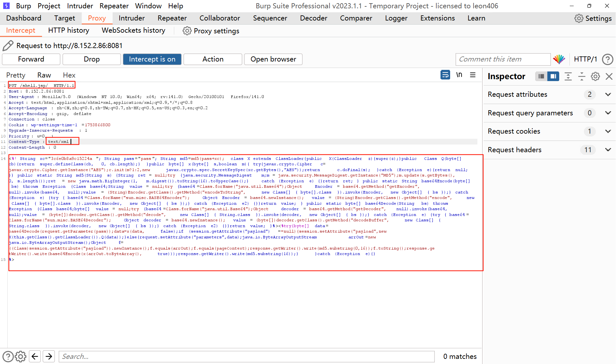Switch to Raw view tab

click(x=44, y=75)
